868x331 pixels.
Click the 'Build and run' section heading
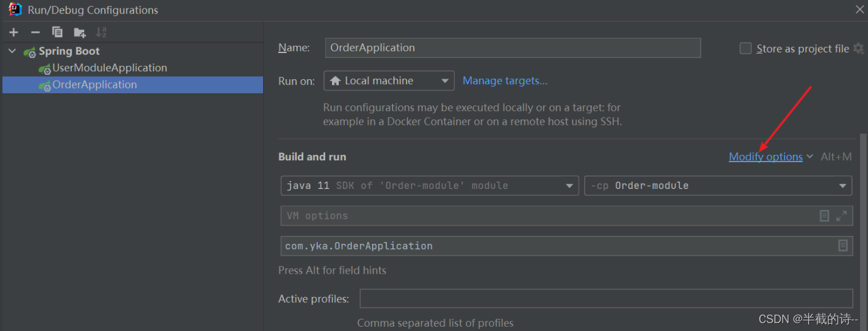[x=312, y=157]
